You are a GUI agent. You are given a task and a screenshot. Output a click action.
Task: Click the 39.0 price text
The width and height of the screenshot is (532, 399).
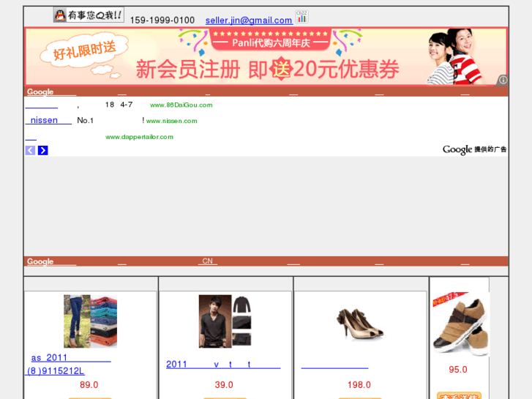click(x=224, y=385)
